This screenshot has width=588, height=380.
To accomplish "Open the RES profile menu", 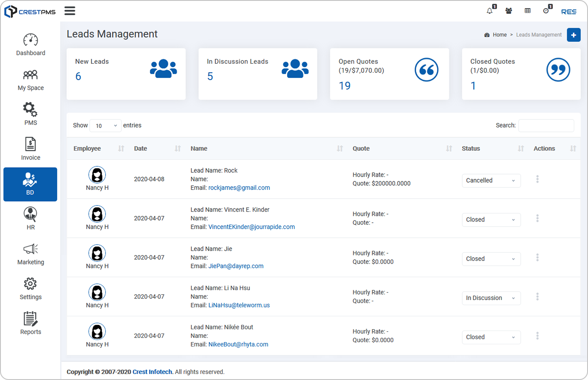I will click(569, 12).
